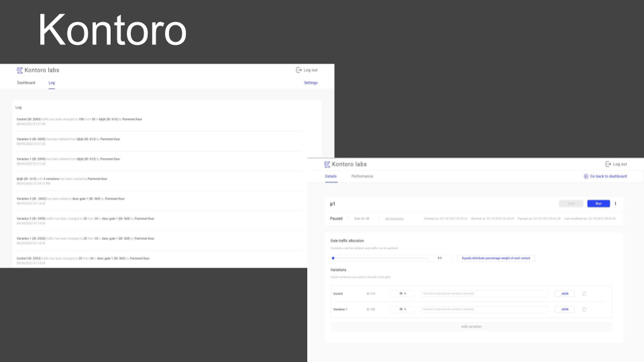Open the three-dot menu next to Run

click(616, 204)
